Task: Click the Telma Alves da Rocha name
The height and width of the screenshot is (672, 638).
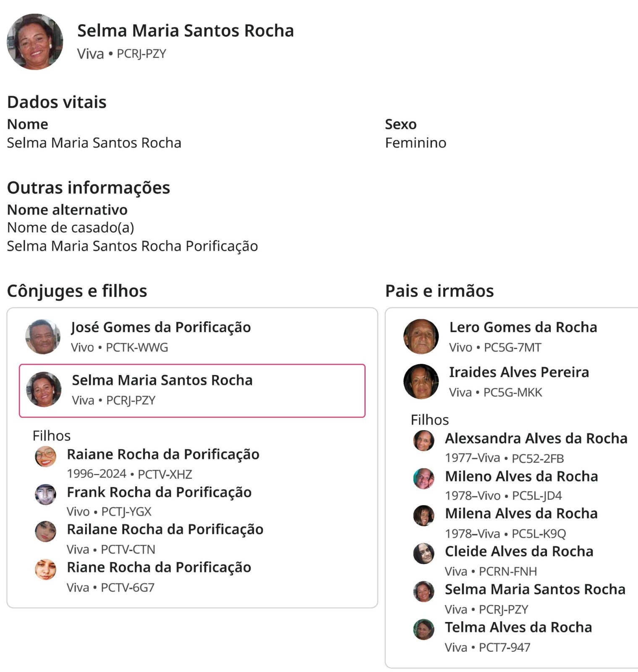Action: (518, 627)
